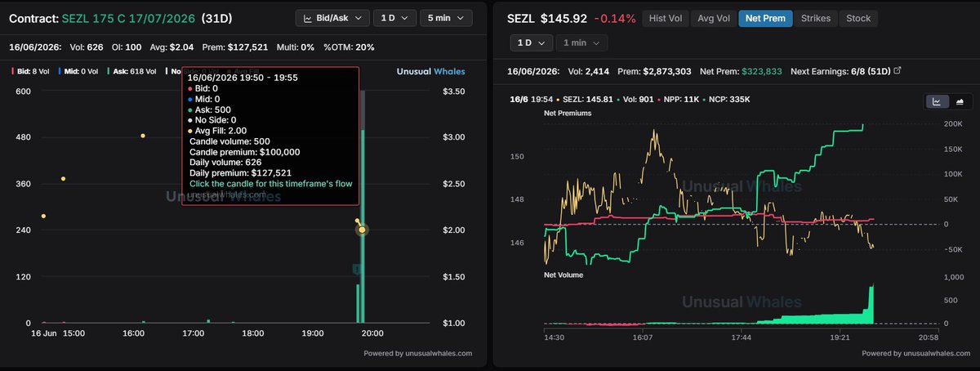Toggle the Mid volume legend series

(78, 71)
